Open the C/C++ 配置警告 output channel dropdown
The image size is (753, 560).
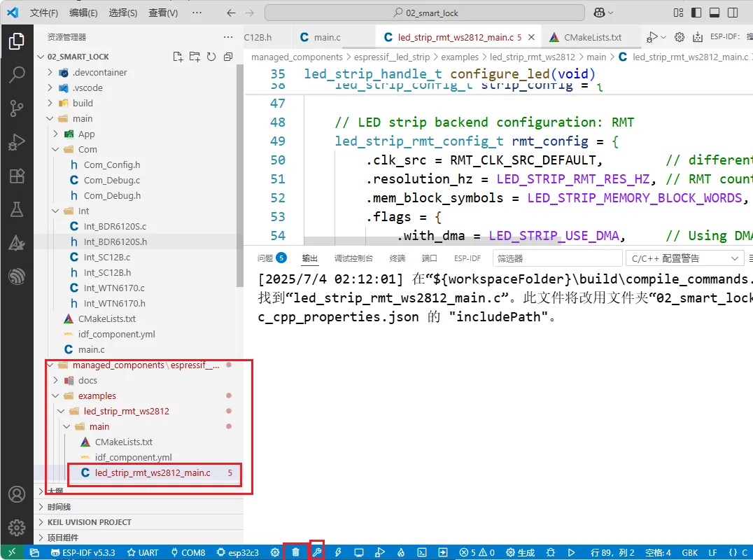coord(684,258)
